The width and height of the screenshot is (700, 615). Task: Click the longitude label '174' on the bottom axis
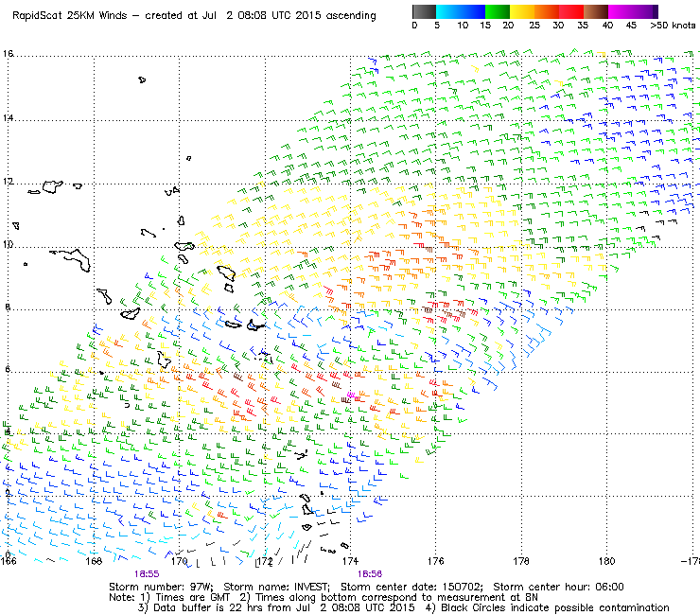(x=350, y=561)
